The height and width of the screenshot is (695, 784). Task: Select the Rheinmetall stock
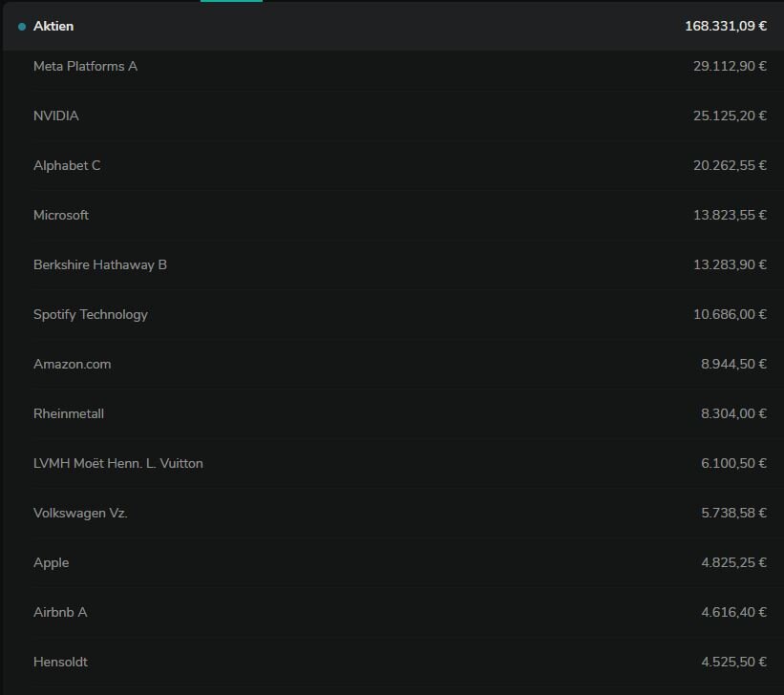(69, 414)
